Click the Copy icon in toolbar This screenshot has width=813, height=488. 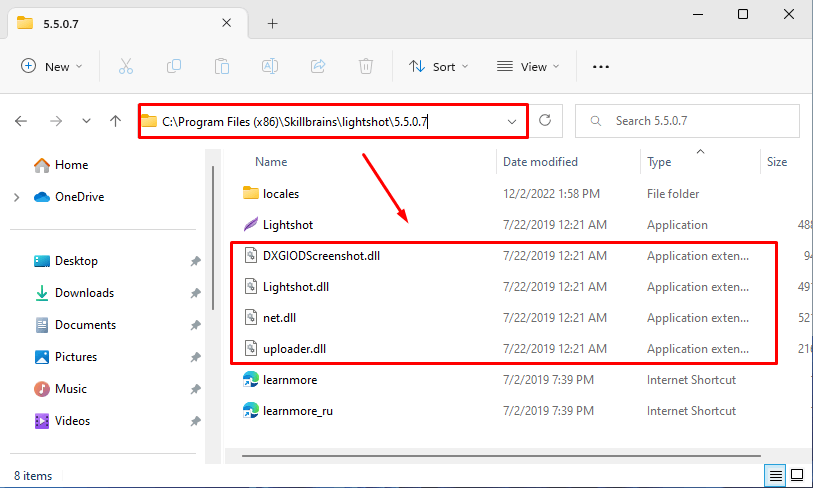[174, 66]
